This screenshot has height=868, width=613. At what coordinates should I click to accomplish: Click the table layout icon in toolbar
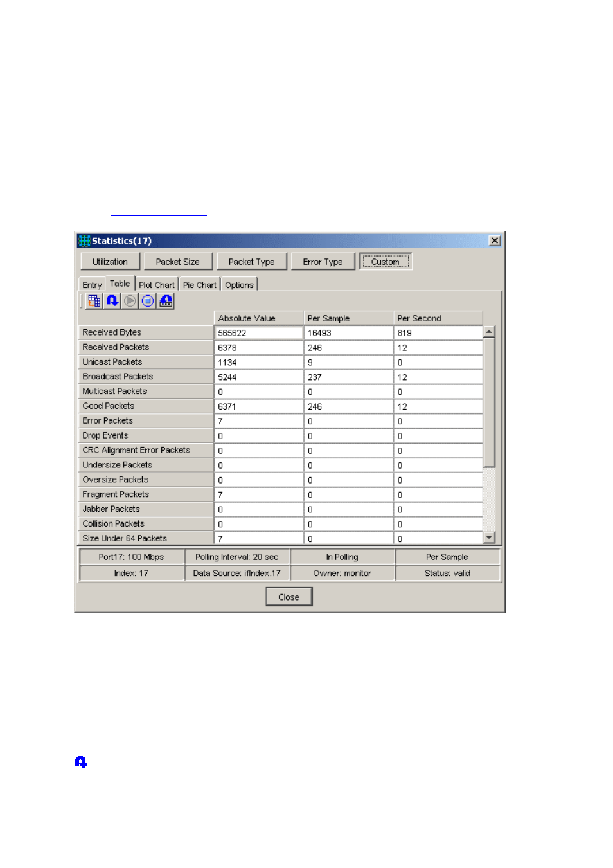(x=94, y=301)
